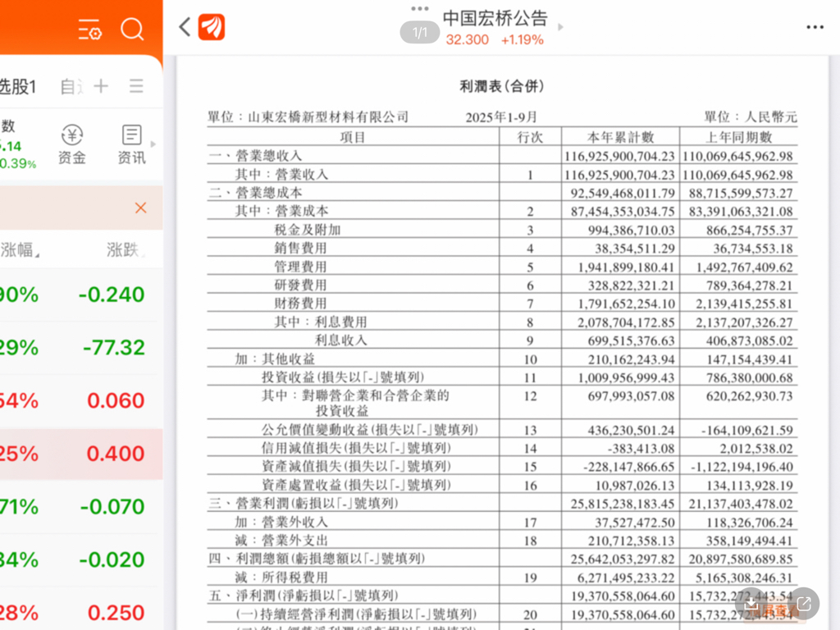The image size is (840, 630).
Task: Open the stock row showing -0.240
Action: coord(81,294)
